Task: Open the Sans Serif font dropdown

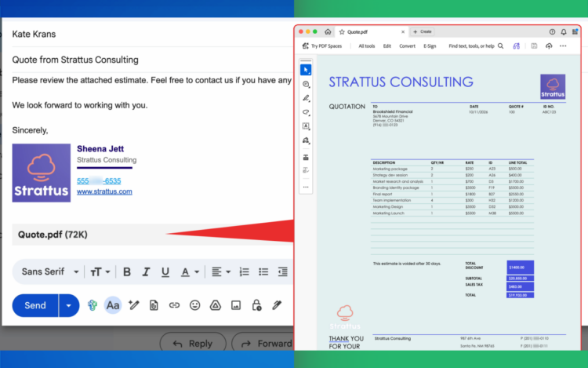Action: pyautogui.click(x=50, y=271)
